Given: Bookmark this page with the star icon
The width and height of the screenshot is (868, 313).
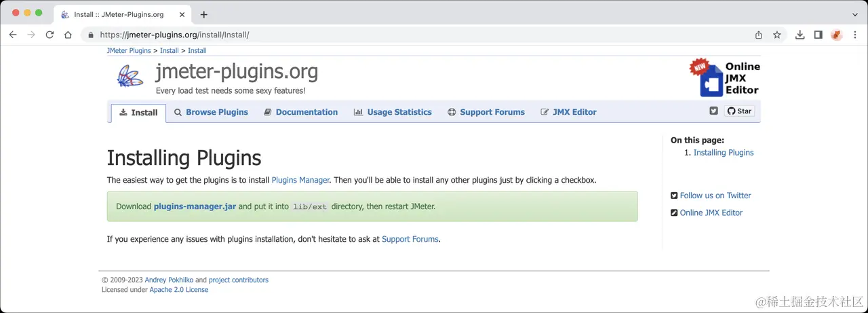Looking at the screenshot, I should pos(777,35).
